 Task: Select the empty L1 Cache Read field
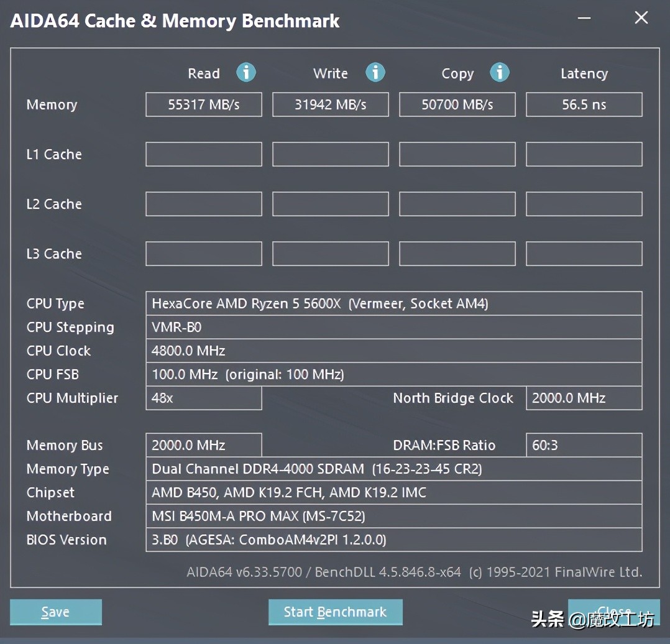click(x=203, y=154)
